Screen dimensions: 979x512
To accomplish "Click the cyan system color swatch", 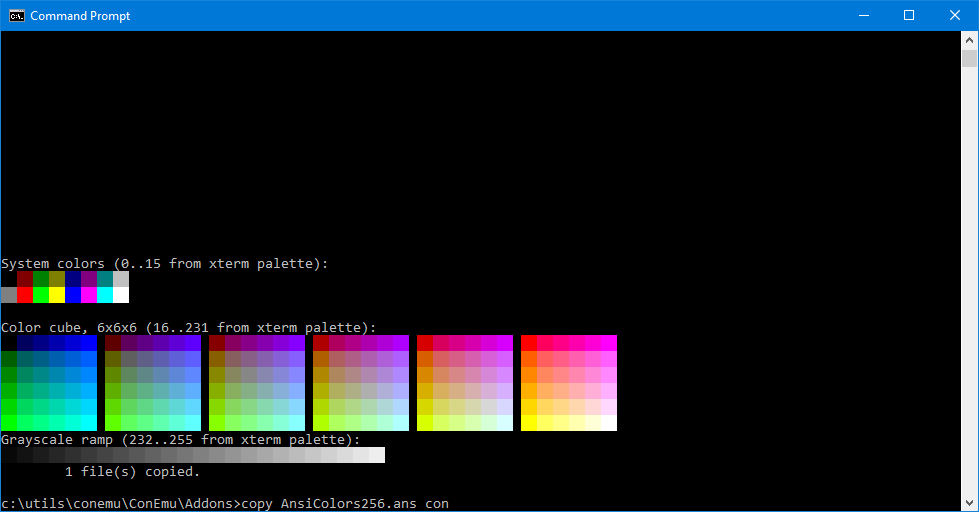I will coord(105,295).
